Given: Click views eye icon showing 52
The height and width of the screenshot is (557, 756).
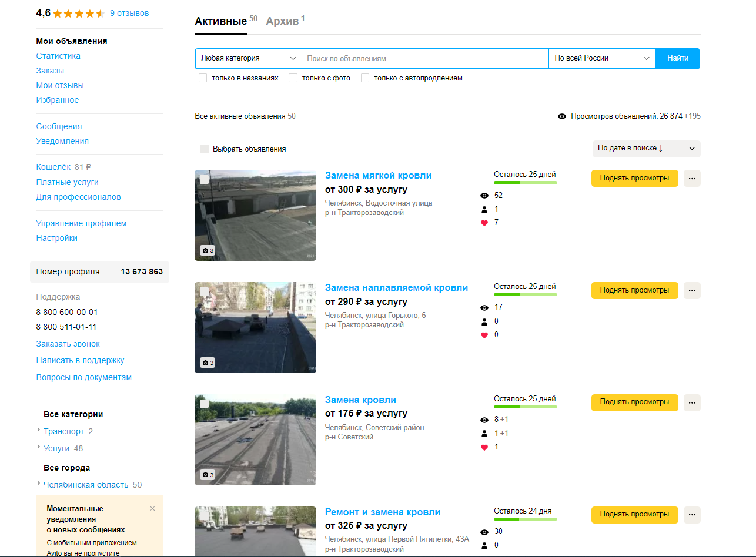Looking at the screenshot, I should [x=484, y=196].
